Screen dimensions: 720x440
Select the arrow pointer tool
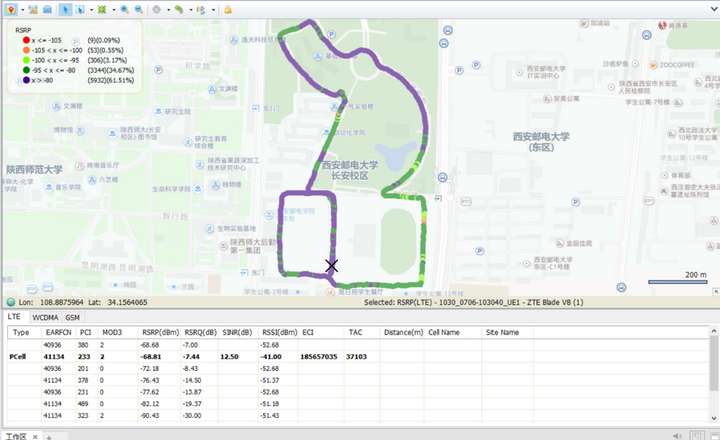click(65, 10)
